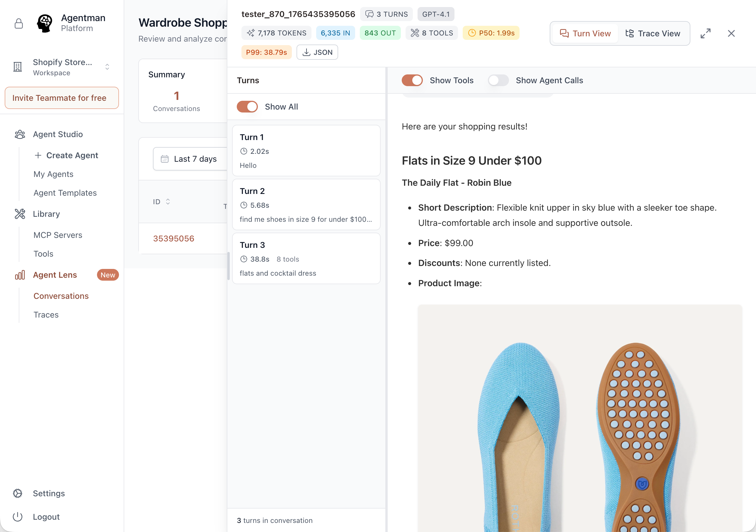Click the Agent Lens chart icon
The height and width of the screenshot is (532, 756).
tap(20, 275)
